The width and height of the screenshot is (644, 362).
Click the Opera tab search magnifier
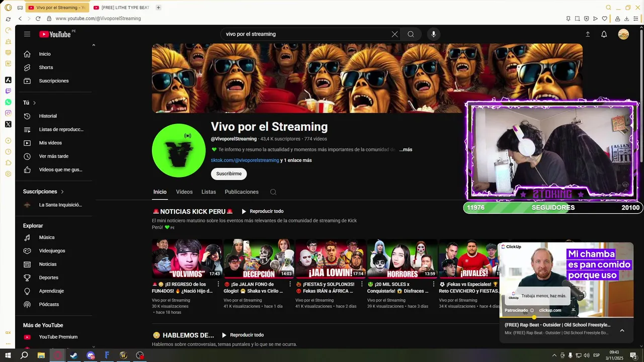point(608,8)
